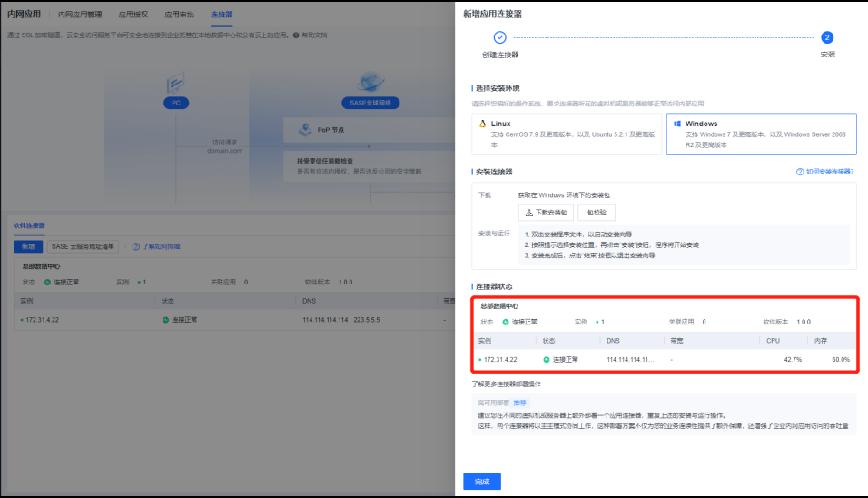Click the Linux penguin icon
The height and width of the screenshot is (498, 868).
pos(483,124)
